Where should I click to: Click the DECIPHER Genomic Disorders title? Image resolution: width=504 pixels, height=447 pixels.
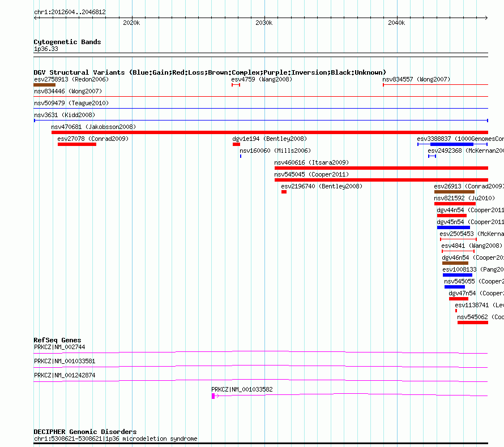click(85, 432)
